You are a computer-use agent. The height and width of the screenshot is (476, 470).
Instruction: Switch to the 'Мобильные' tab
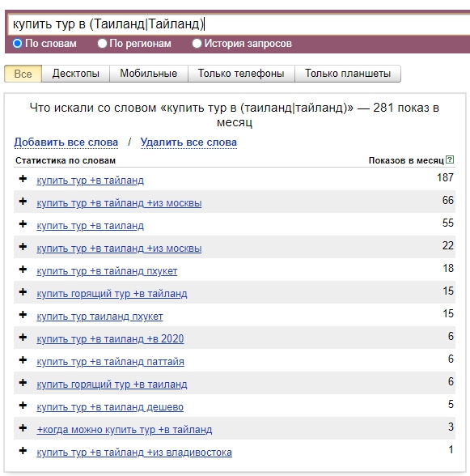pos(149,74)
